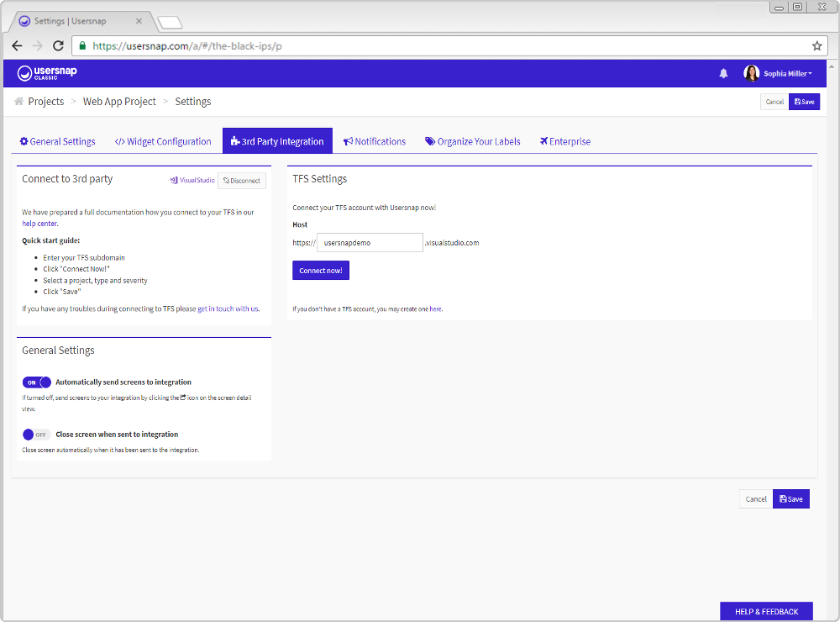This screenshot has width=840, height=622.
Task: Click the top Cancel button
Action: [x=774, y=102]
